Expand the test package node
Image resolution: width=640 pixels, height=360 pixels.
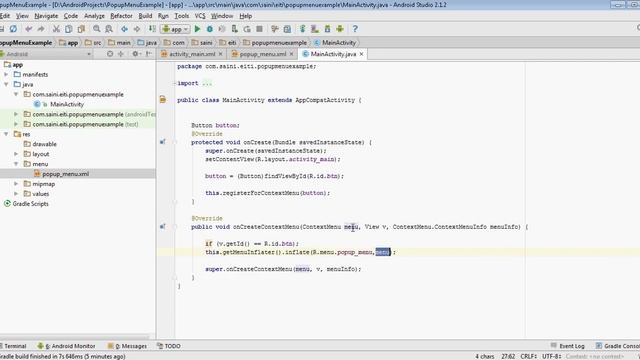(16, 124)
